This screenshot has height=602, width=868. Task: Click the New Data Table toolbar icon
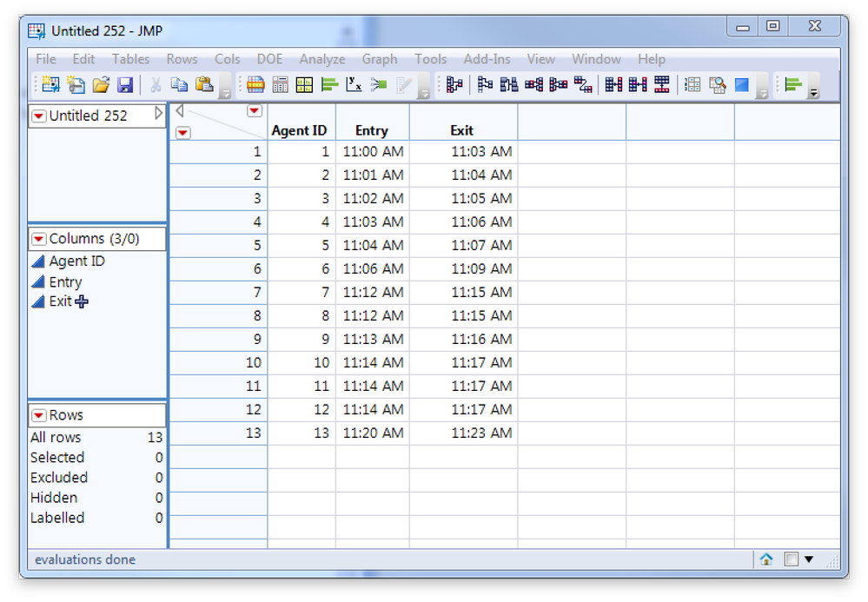pos(50,84)
